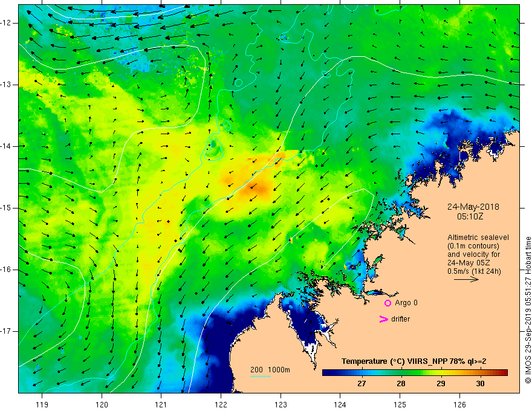The width and height of the screenshot is (532, 411).
Task: Click the longitude label 121
Action: coord(161,404)
